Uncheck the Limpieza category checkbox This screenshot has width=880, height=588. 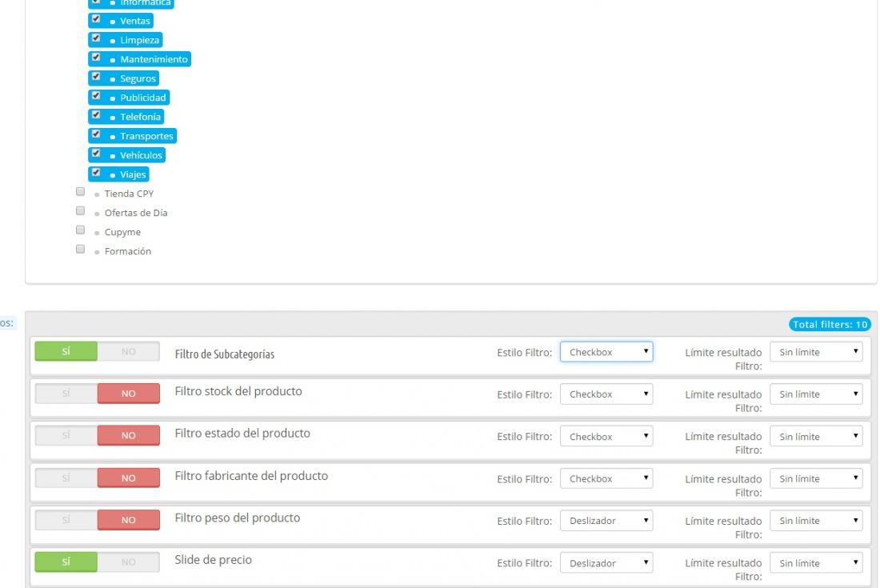(96, 38)
